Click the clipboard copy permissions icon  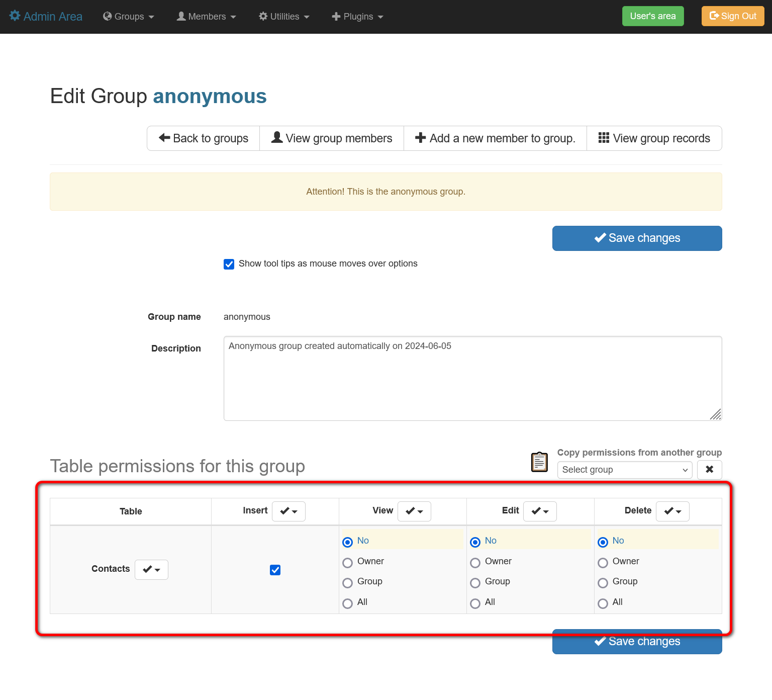539,462
